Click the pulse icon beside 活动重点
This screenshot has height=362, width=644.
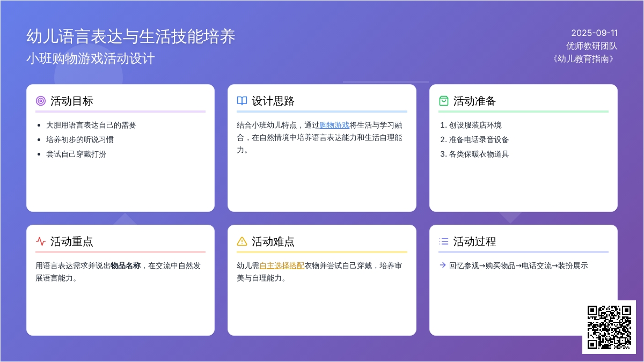tap(41, 241)
